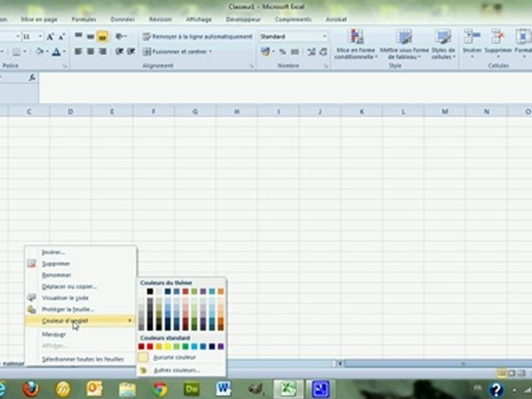This screenshot has height=399, width=532.
Task: Pick the yellow standard color swatch
Action: point(167,346)
